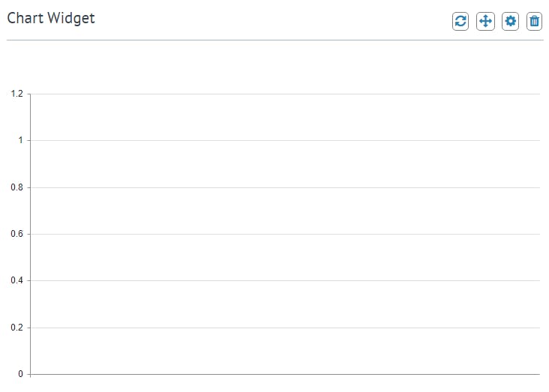The image size is (549, 392).
Task: Click the 1.2 y-axis label
Action: (x=16, y=94)
